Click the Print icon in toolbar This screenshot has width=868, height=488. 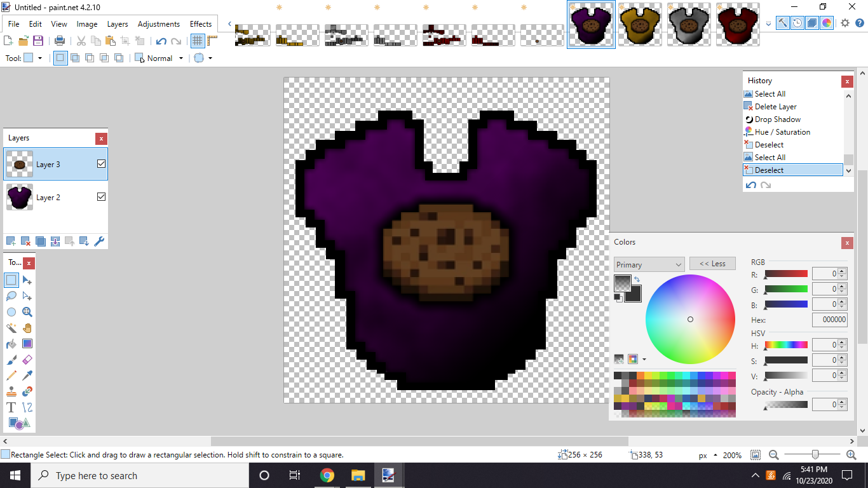click(60, 41)
